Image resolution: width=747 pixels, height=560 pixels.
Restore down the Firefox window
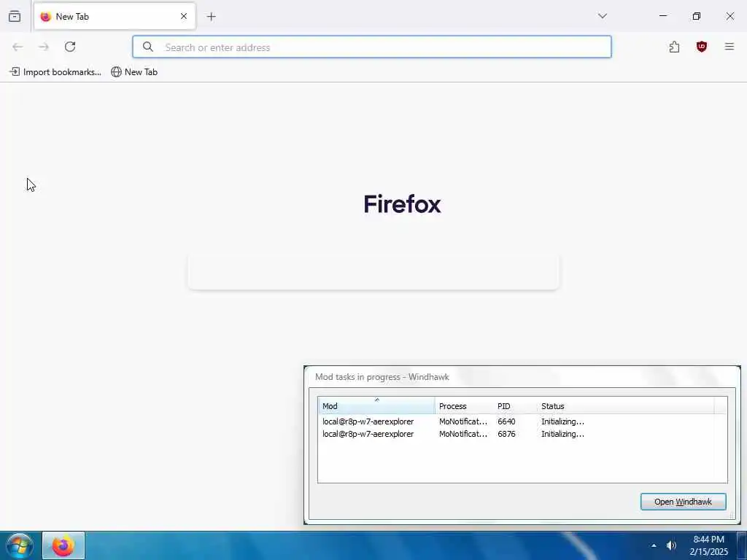pyautogui.click(x=697, y=16)
